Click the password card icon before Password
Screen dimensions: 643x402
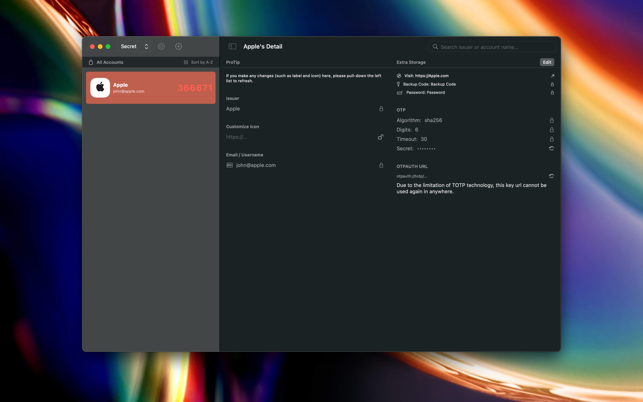[400, 93]
